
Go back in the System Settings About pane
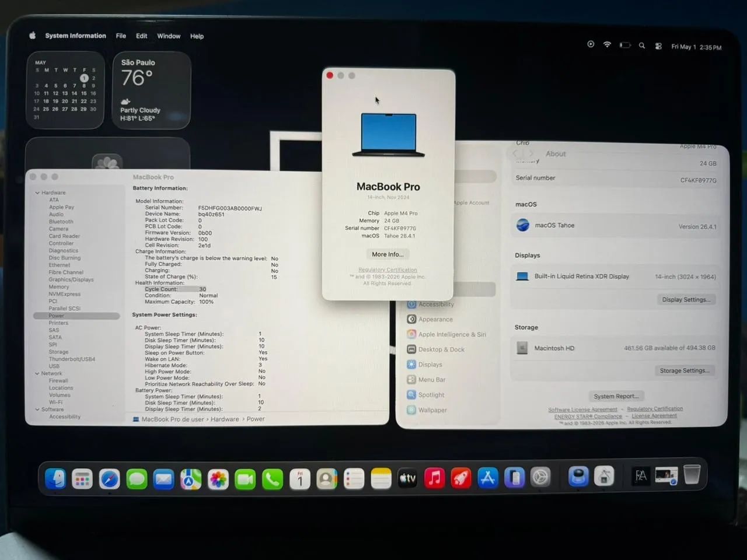click(515, 153)
